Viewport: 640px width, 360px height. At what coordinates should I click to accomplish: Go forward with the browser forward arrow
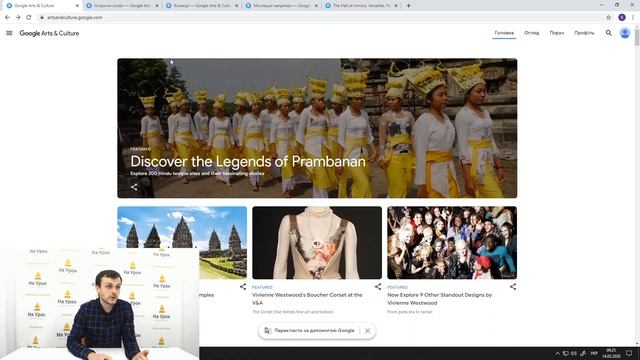pyautogui.click(x=18, y=18)
